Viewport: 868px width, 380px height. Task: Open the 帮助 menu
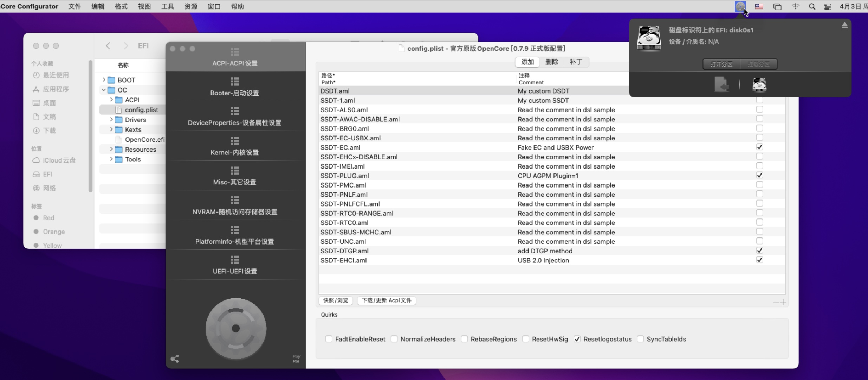(x=237, y=6)
